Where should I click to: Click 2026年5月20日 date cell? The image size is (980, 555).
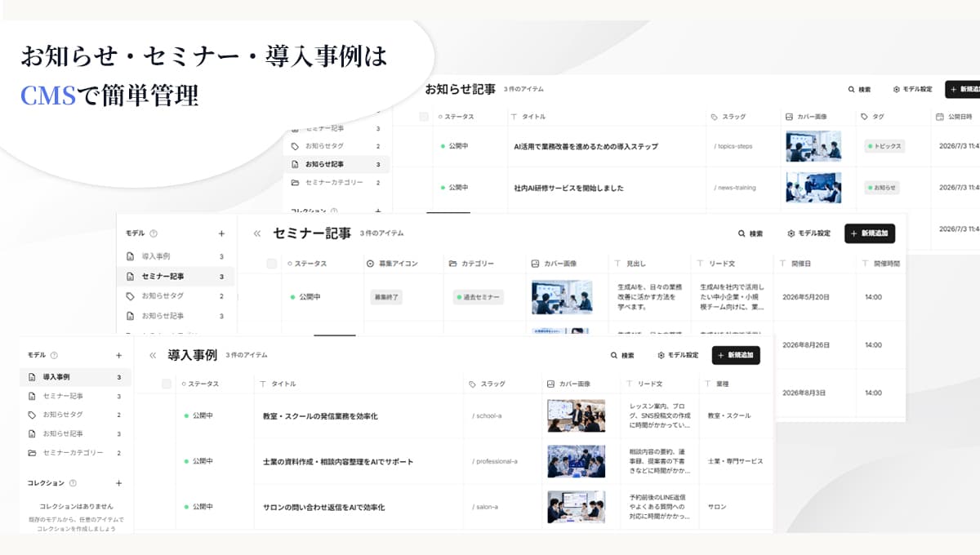tap(806, 297)
